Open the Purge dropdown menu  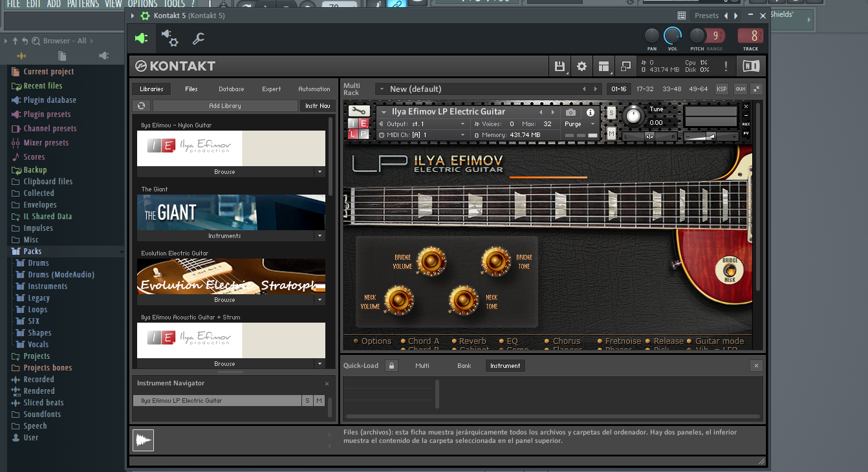[580, 124]
